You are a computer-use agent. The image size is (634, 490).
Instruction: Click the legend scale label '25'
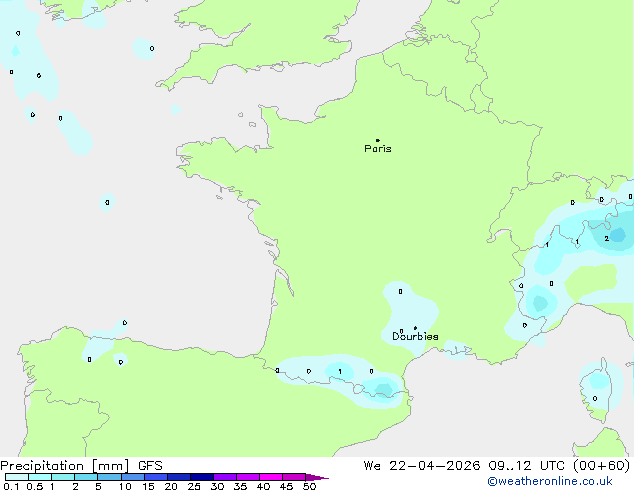pos(194,486)
